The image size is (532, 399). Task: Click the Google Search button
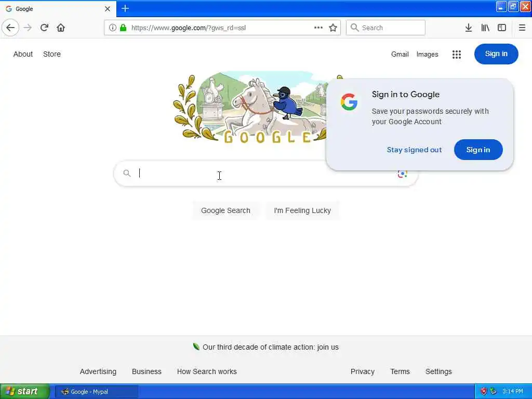tap(225, 210)
